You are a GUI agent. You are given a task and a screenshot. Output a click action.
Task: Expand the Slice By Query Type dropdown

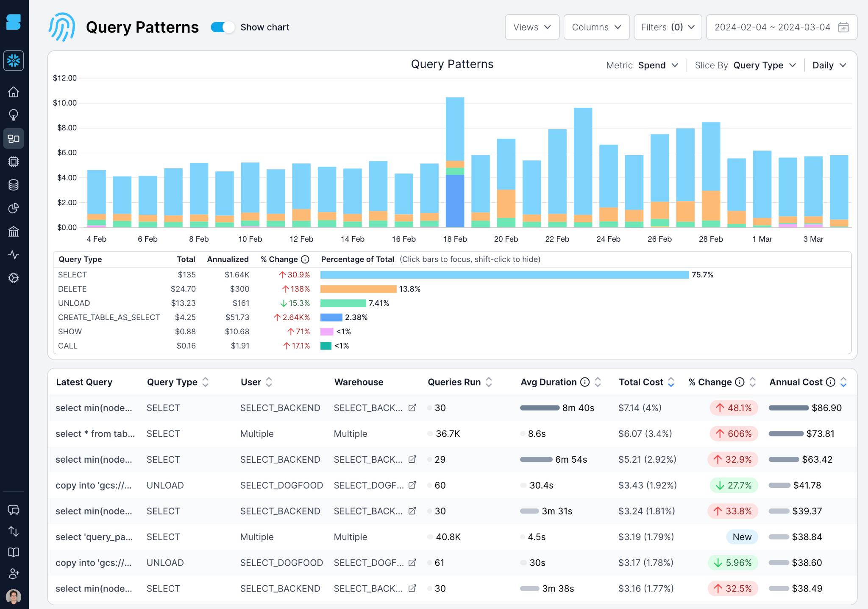[765, 64]
